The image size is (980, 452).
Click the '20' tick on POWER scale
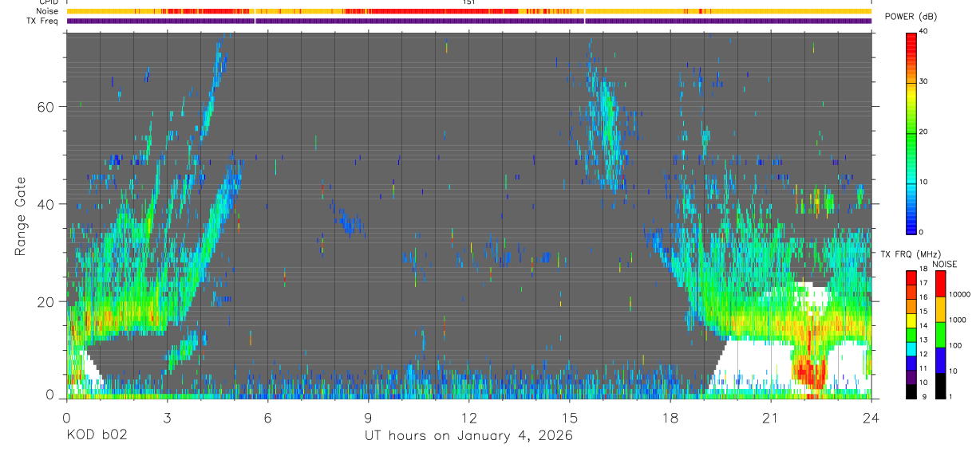923,132
